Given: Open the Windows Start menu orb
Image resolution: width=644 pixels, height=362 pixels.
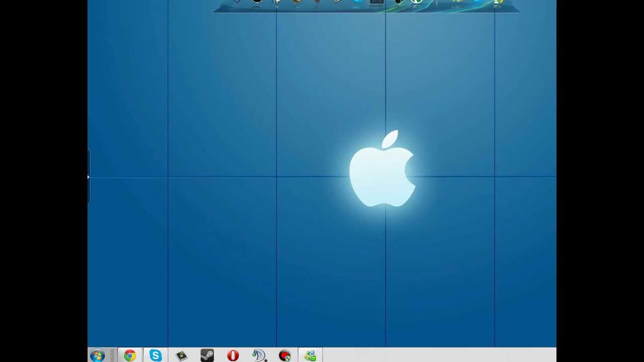Looking at the screenshot, I should click(98, 355).
